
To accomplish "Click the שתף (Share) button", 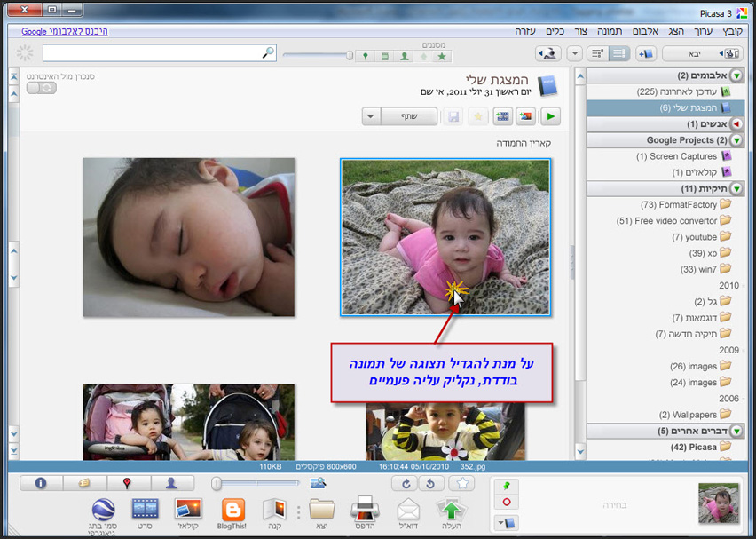I will click(409, 116).
